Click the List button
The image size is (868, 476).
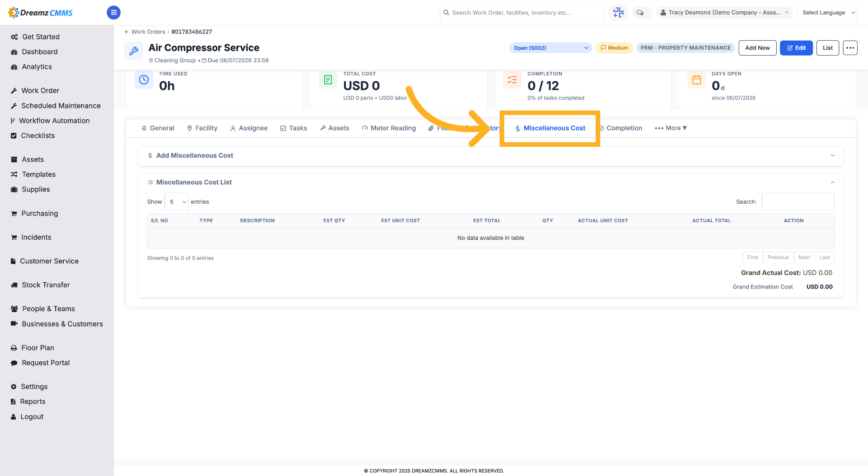tap(827, 48)
